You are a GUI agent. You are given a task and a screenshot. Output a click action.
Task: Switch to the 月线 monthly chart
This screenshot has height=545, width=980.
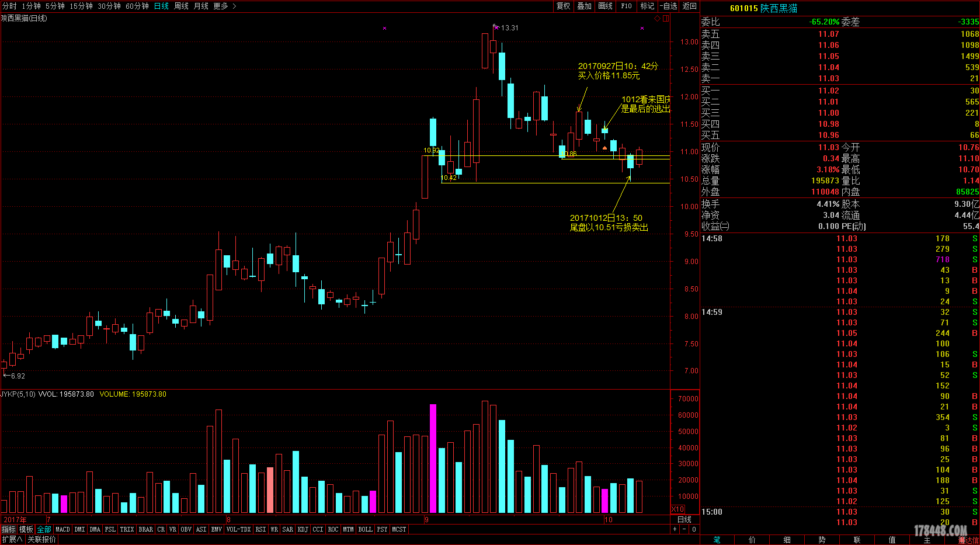[x=201, y=6]
